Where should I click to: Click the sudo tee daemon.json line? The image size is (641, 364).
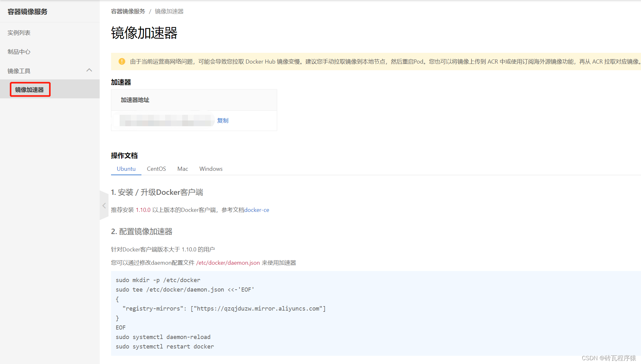[185, 290]
